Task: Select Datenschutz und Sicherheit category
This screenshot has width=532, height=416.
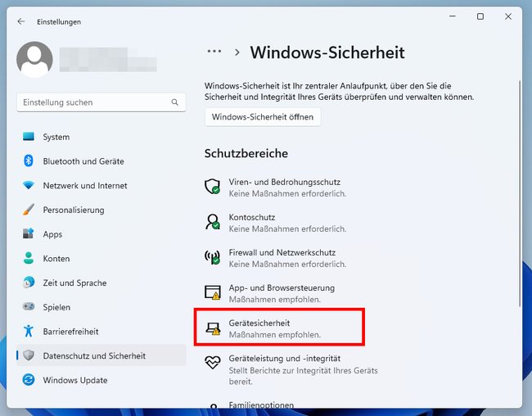Action: 101,355
